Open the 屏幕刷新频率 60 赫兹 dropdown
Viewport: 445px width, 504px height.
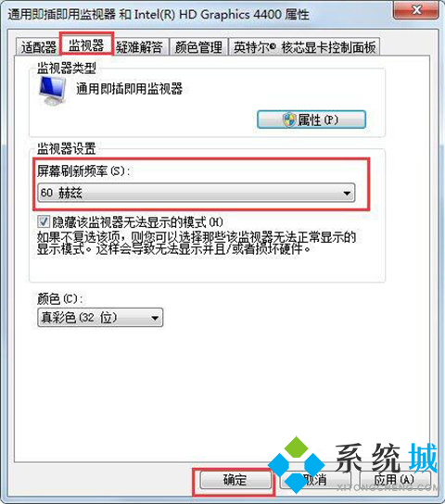pos(197,193)
